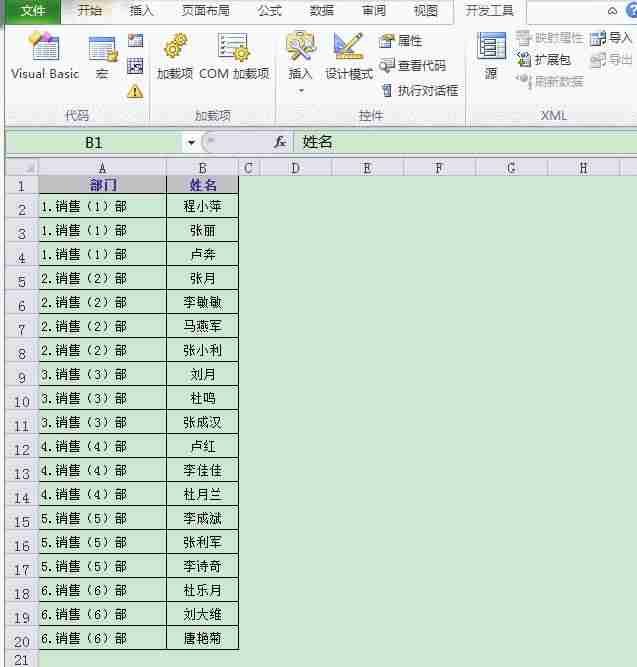The width and height of the screenshot is (637, 667).
Task: Click the Record Macro icon
Action: 135,41
